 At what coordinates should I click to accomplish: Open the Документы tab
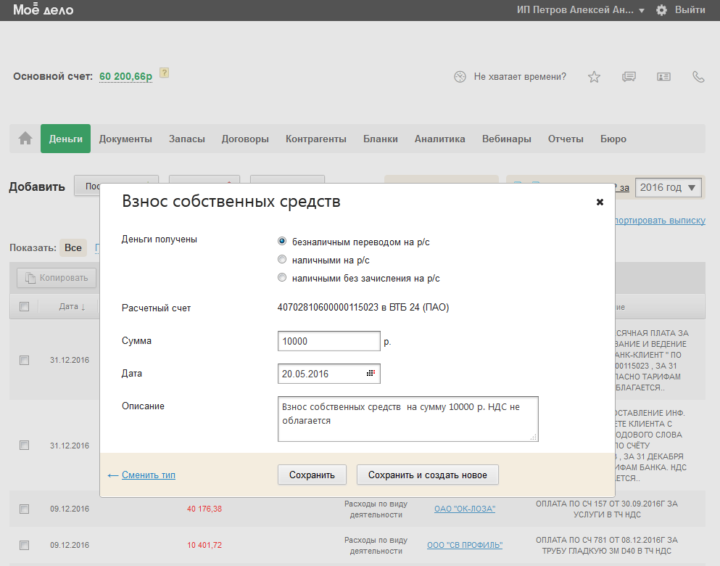click(x=125, y=139)
